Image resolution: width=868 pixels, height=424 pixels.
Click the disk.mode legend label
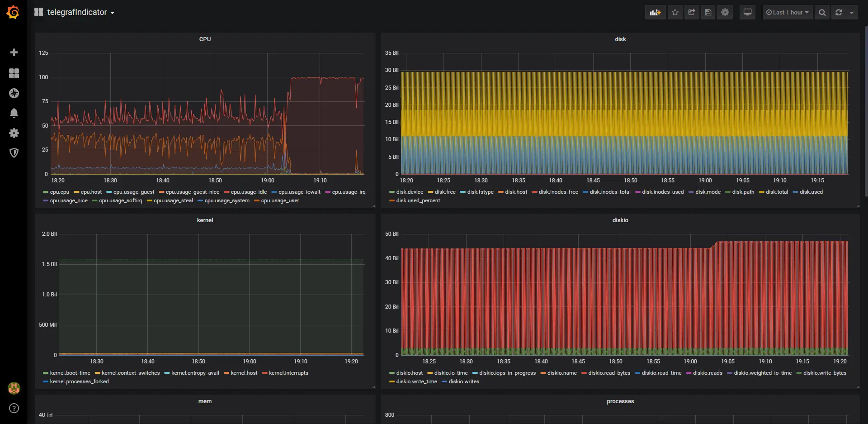708,192
